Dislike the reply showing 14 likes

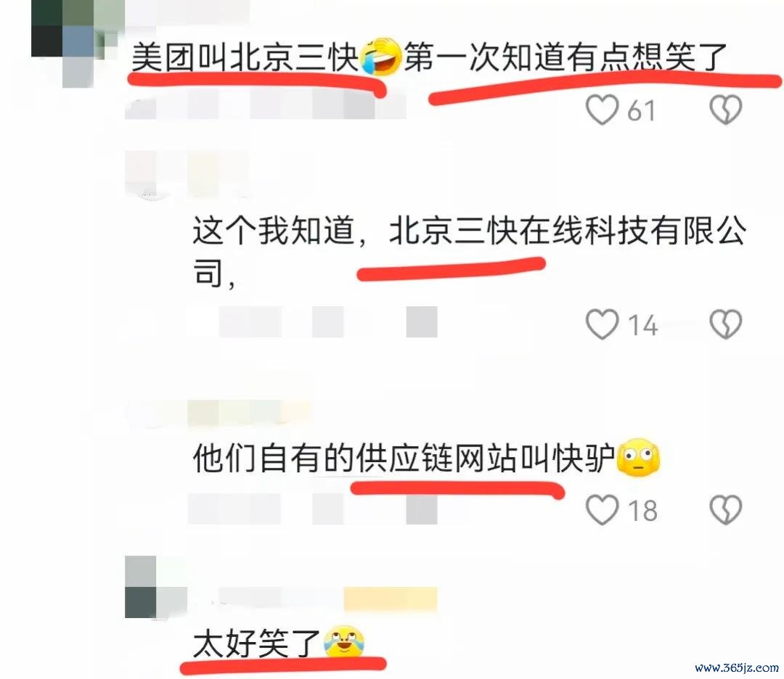pos(725,324)
